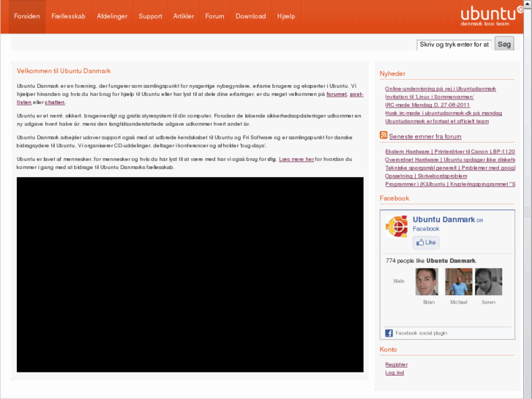This screenshot has width=532, height=399.
Task: Follow the chatten link
Action: coord(55,102)
